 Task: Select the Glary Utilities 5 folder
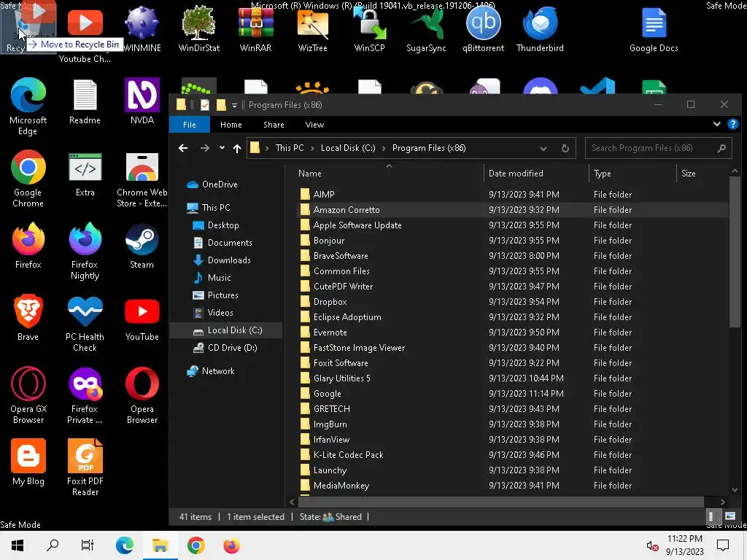[x=512, y=378]
